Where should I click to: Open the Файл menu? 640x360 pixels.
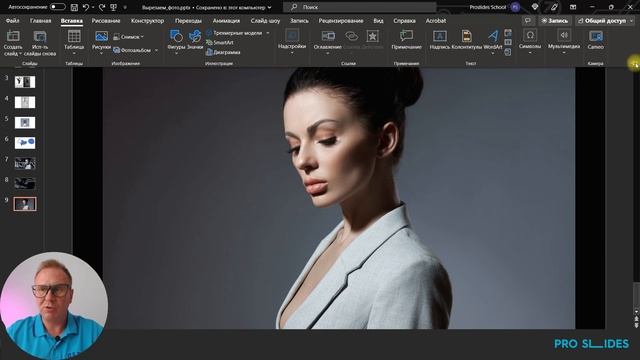[13, 21]
